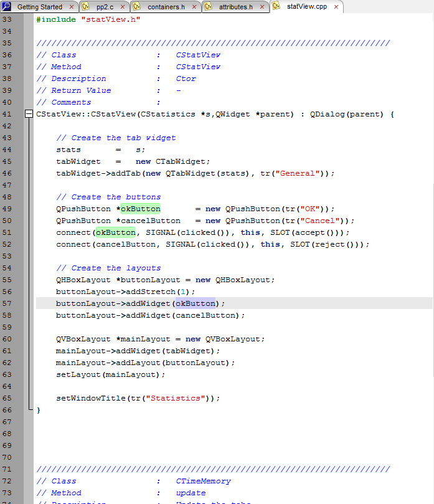Click the attributes.h file icon

(x=207, y=7)
